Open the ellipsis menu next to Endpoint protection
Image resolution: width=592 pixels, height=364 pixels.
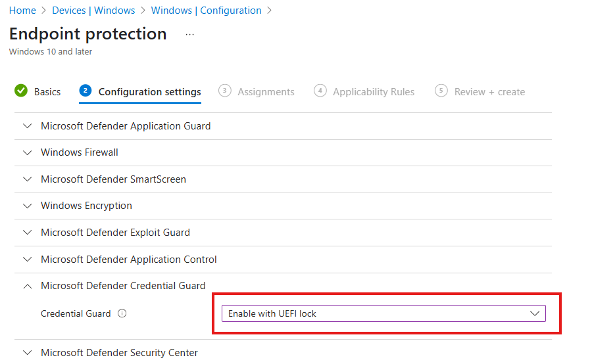point(189,35)
